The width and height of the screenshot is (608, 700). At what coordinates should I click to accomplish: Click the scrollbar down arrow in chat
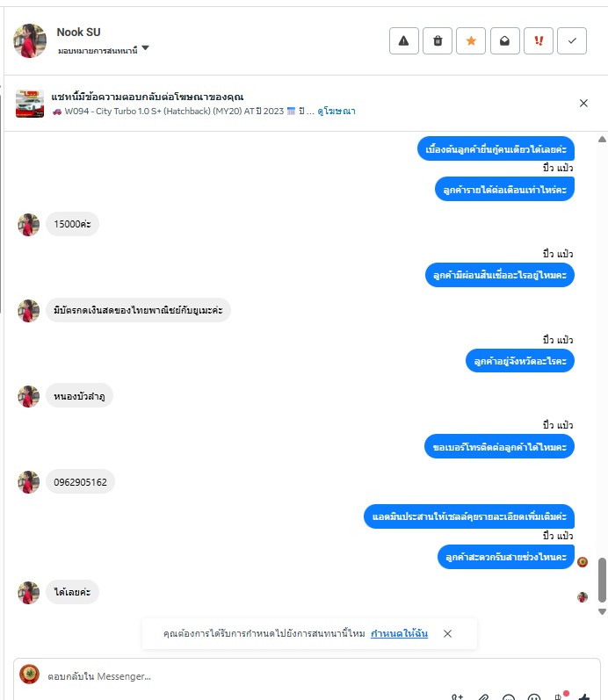pos(602,611)
